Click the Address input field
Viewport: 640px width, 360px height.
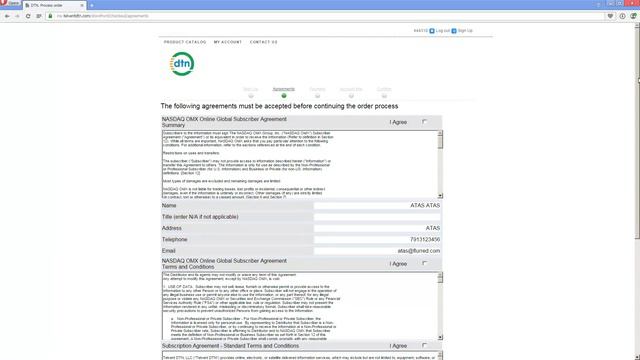pos(377,228)
